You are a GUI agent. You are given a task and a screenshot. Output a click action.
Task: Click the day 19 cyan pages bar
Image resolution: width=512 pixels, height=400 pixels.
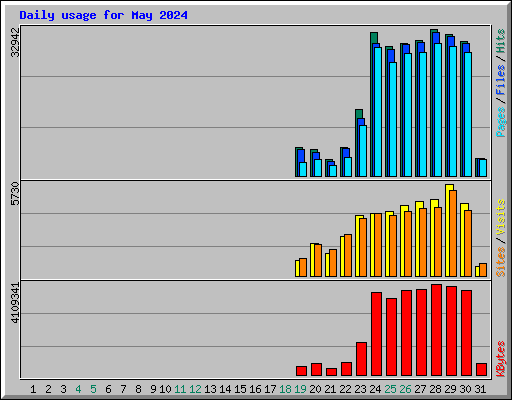click(303, 169)
